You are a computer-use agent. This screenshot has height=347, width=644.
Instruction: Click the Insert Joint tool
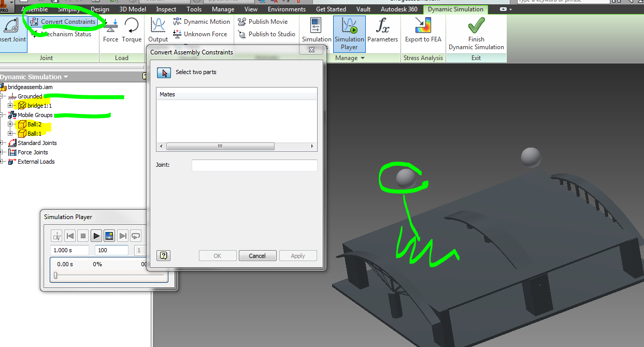point(13,33)
